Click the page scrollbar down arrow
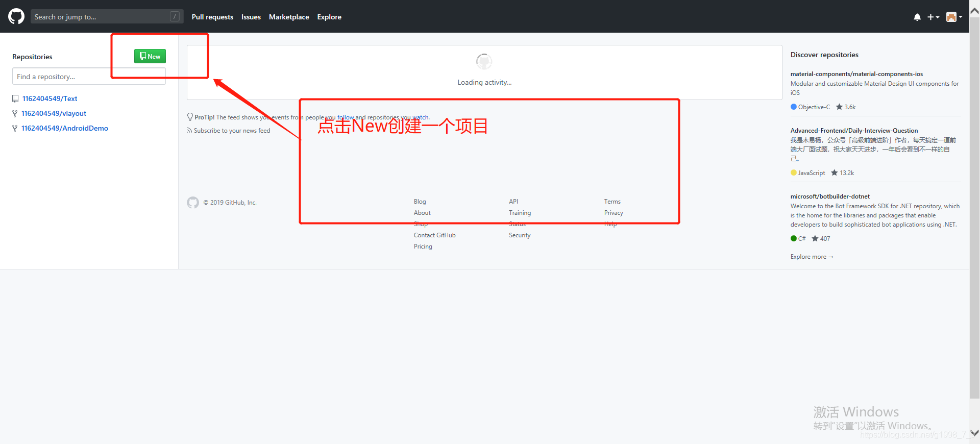This screenshot has height=444, width=980. click(x=974, y=433)
